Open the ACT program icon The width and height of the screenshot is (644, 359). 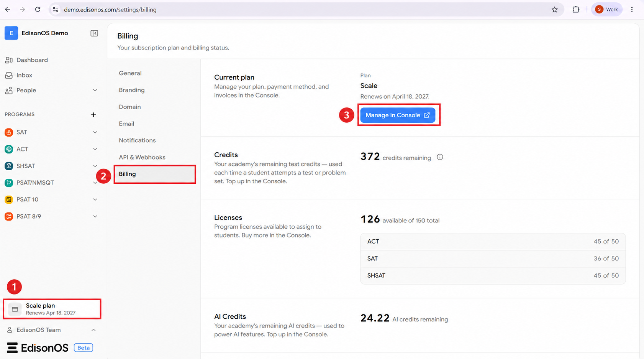click(x=9, y=149)
